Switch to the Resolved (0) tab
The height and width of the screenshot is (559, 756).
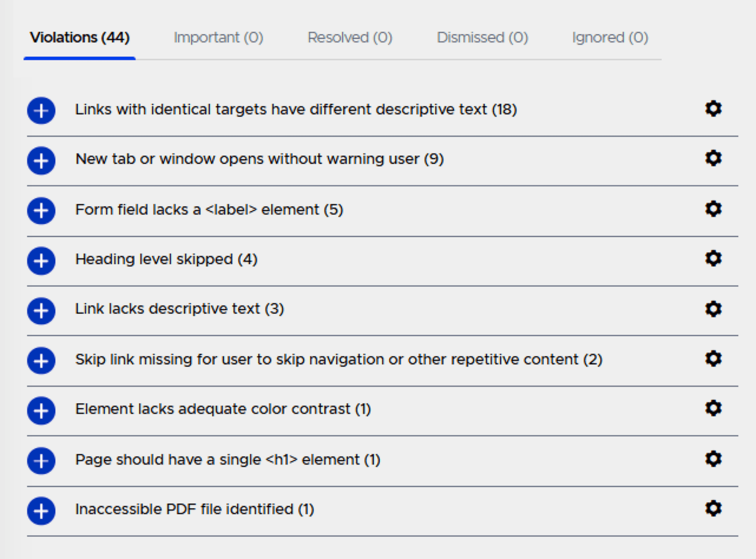pos(350,38)
